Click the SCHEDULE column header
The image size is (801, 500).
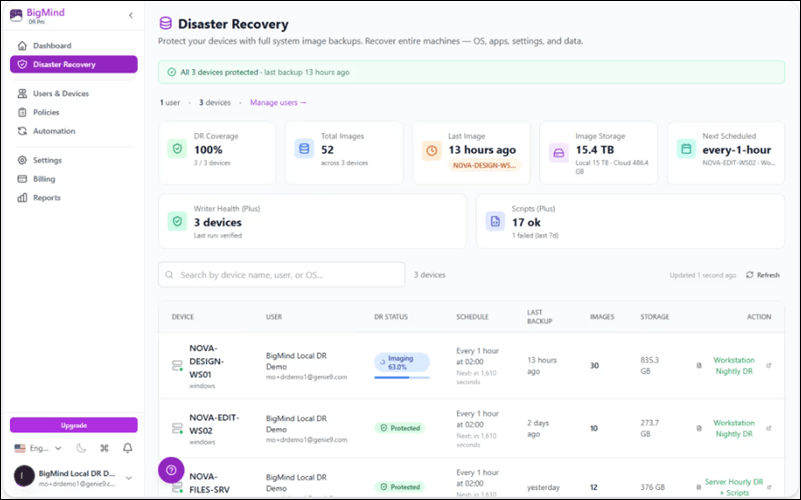point(472,317)
